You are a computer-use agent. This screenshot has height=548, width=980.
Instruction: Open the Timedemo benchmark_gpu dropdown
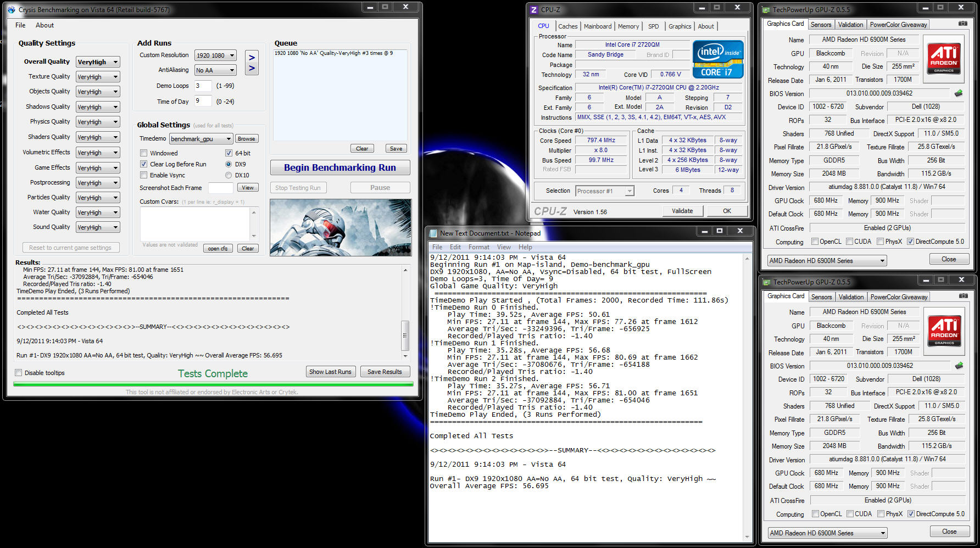click(x=201, y=139)
